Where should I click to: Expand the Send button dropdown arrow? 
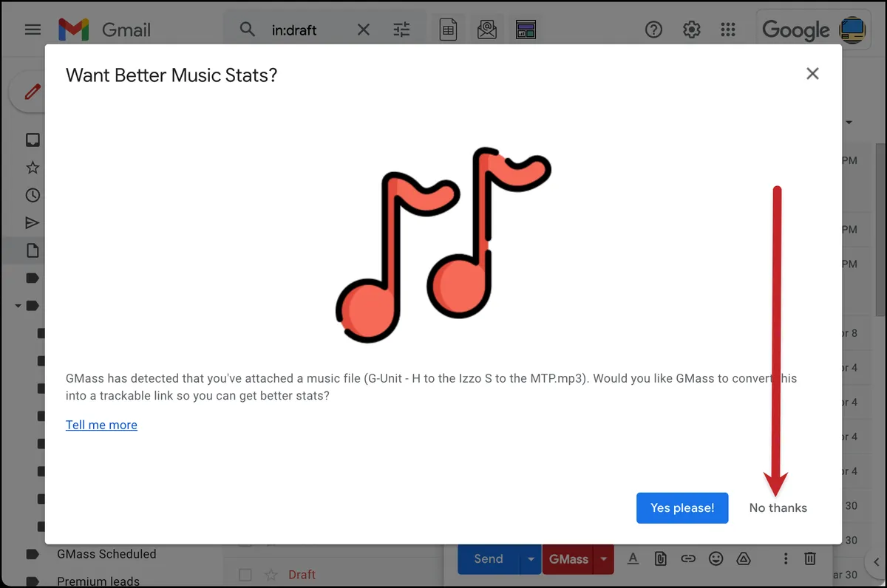[x=530, y=559]
